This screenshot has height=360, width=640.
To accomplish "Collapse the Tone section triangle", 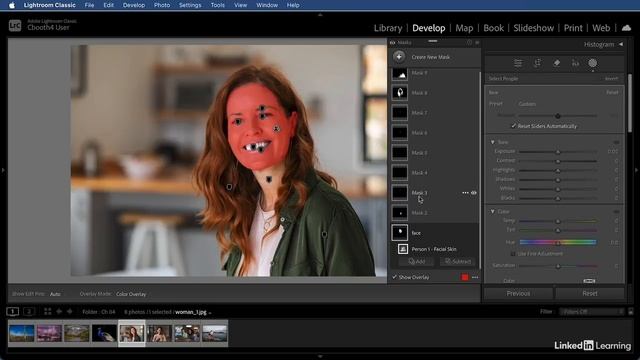I will pyautogui.click(x=493, y=142).
